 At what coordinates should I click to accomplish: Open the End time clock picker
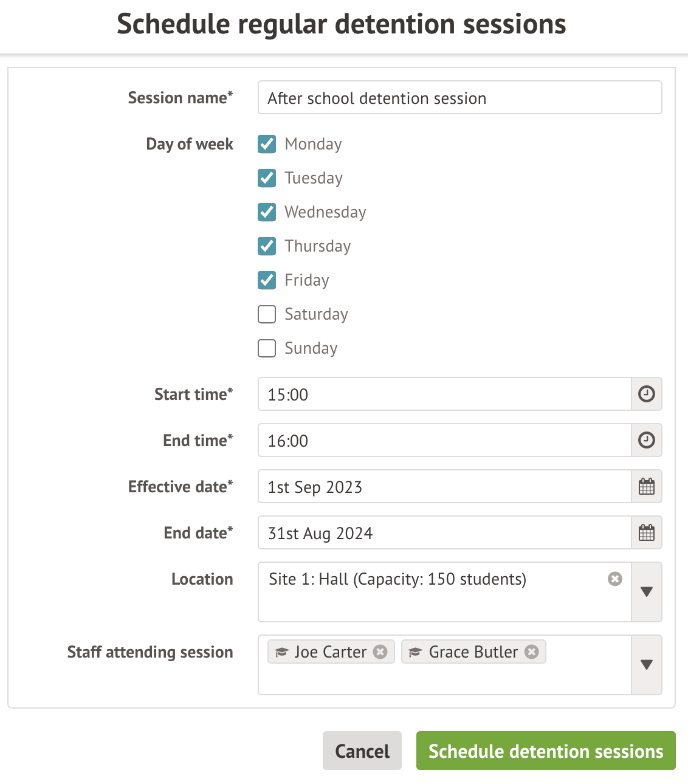pos(647,440)
